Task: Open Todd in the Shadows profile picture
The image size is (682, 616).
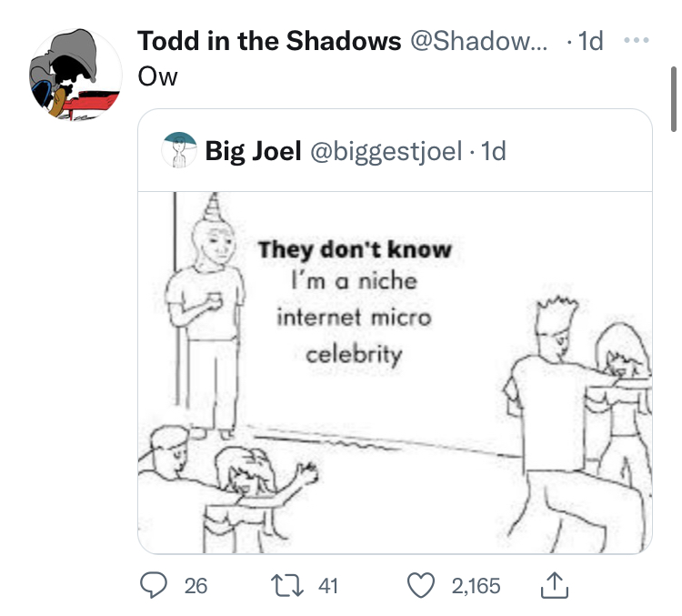Action: click(x=75, y=75)
